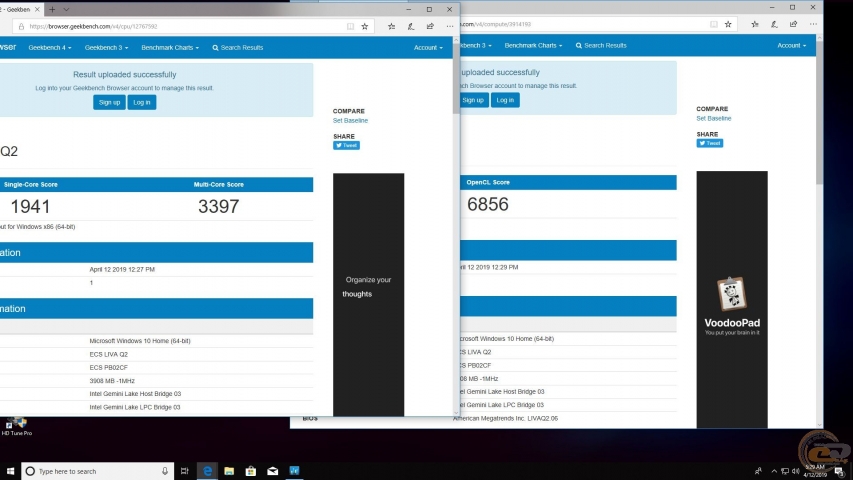Viewport: 853px width, 480px height.
Task: Select the single-core score 1941
Action: point(30,207)
